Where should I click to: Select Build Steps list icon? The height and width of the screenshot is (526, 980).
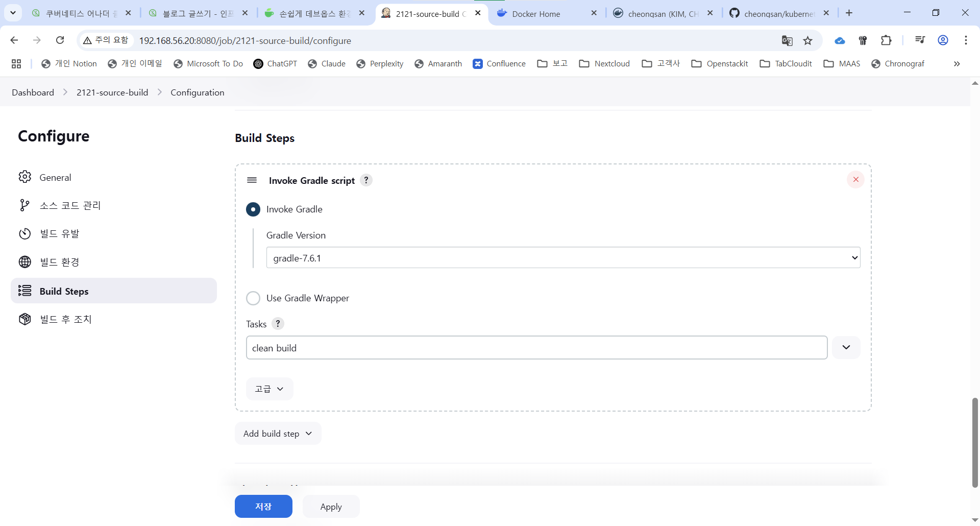click(24, 291)
